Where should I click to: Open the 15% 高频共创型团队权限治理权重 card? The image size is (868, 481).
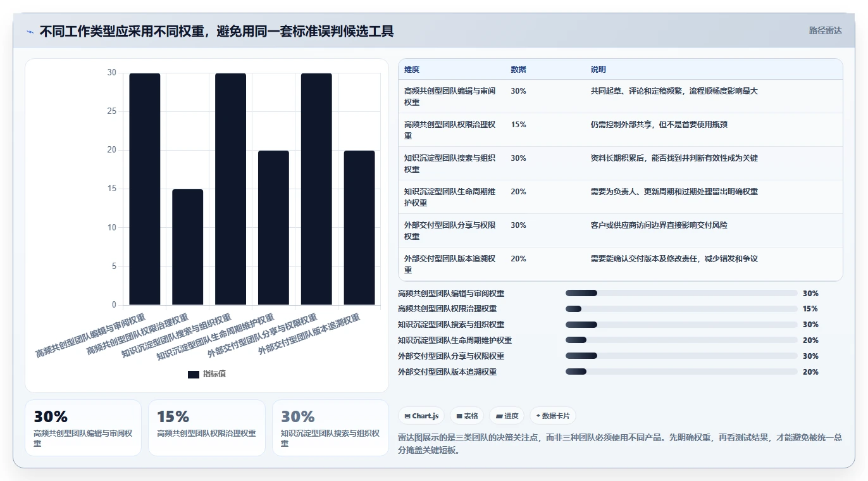point(206,428)
